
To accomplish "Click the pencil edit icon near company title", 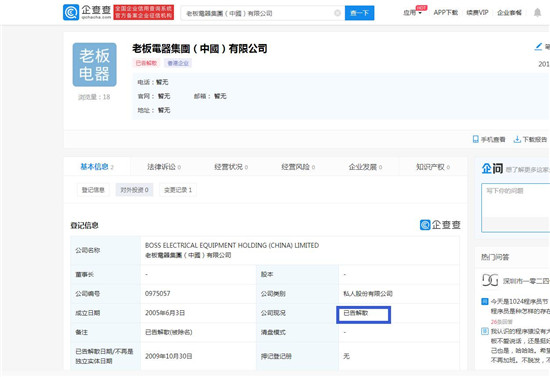I will (x=538, y=47).
